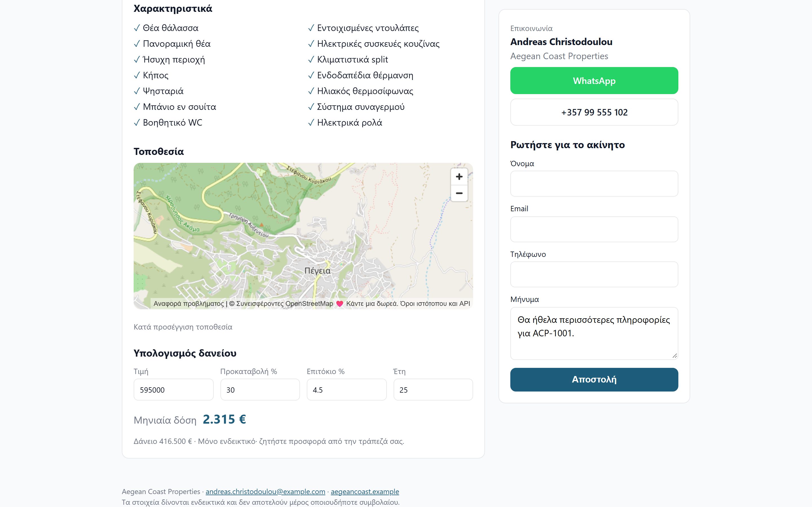Grab the message textarea resize handle
The width and height of the screenshot is (812, 507).
[674, 356]
